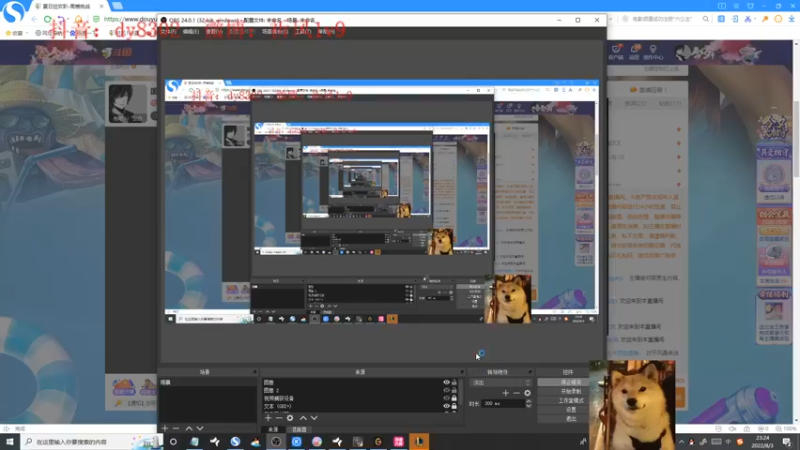Open the dropdown arrow beside the scissors icon

point(754,19)
